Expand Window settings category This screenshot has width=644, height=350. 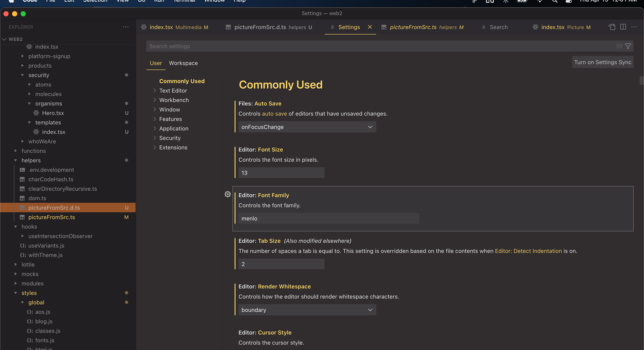154,109
